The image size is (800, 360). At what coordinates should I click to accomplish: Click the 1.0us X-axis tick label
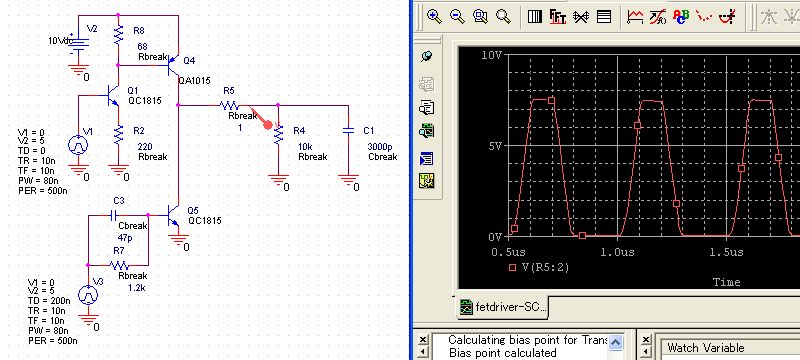pos(617,252)
